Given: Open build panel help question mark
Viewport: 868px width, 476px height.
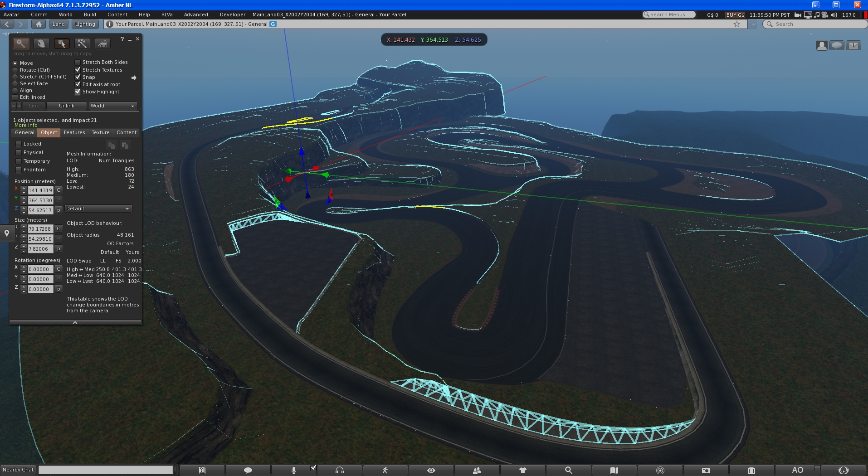Looking at the screenshot, I should [x=122, y=39].
